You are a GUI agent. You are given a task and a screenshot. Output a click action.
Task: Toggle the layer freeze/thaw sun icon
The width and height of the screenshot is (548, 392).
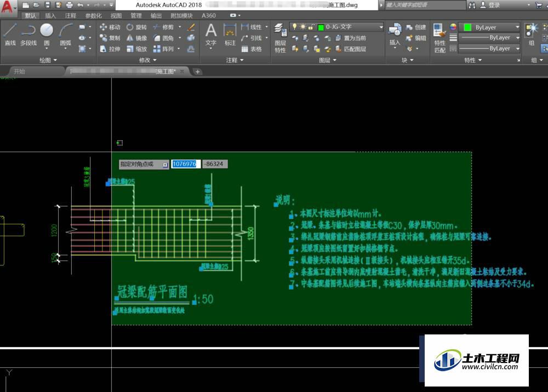[302, 26]
